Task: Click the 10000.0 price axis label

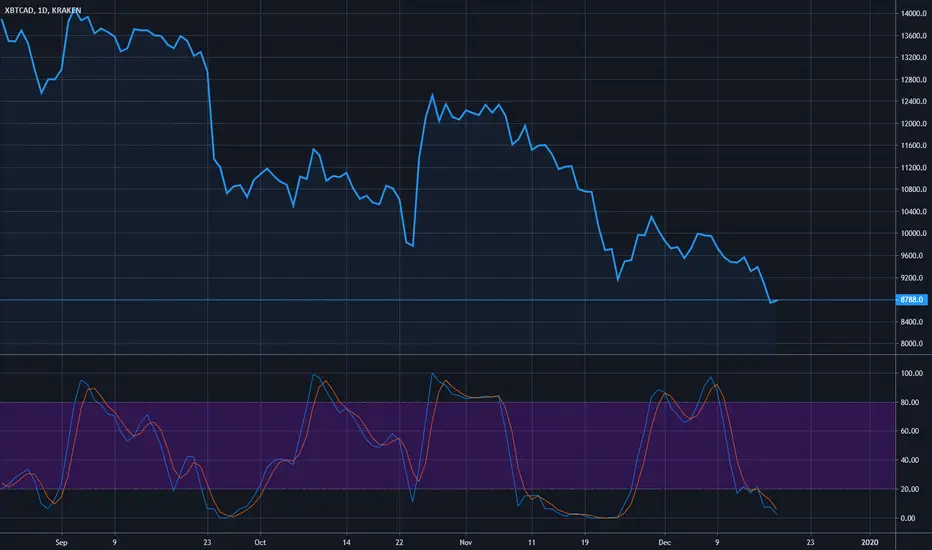Action: [x=913, y=234]
